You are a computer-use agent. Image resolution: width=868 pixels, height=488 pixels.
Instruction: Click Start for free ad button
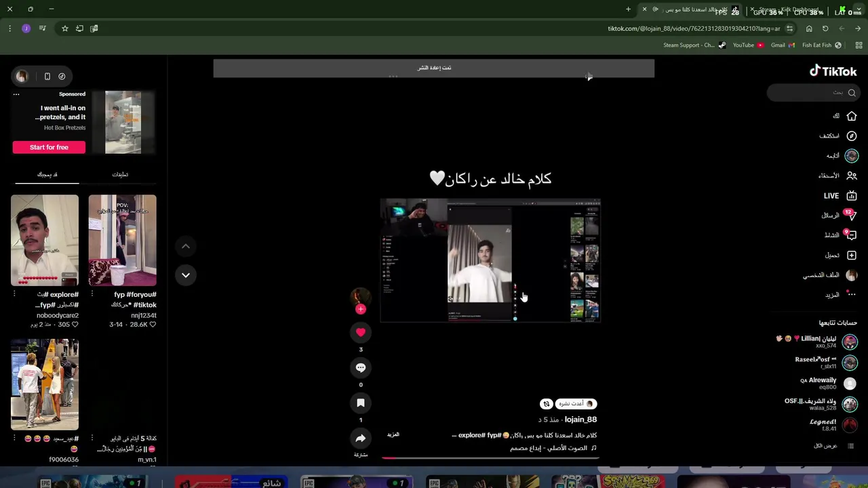tap(49, 147)
